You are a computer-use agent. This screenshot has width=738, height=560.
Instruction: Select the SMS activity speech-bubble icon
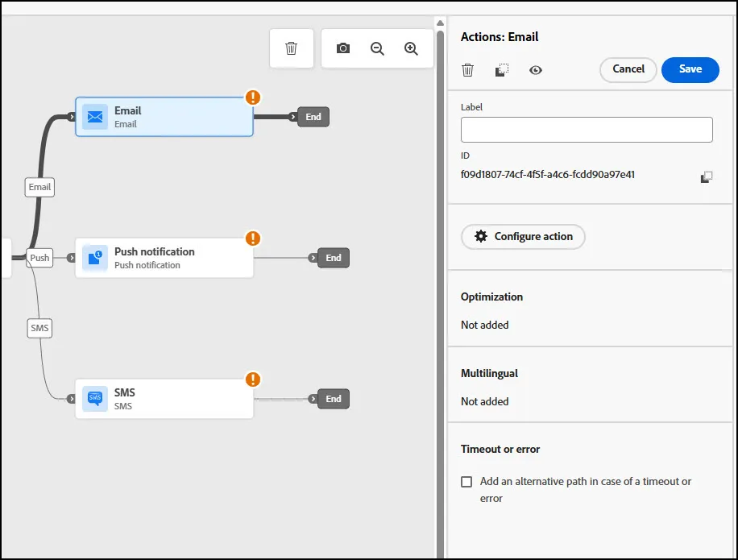click(x=95, y=399)
